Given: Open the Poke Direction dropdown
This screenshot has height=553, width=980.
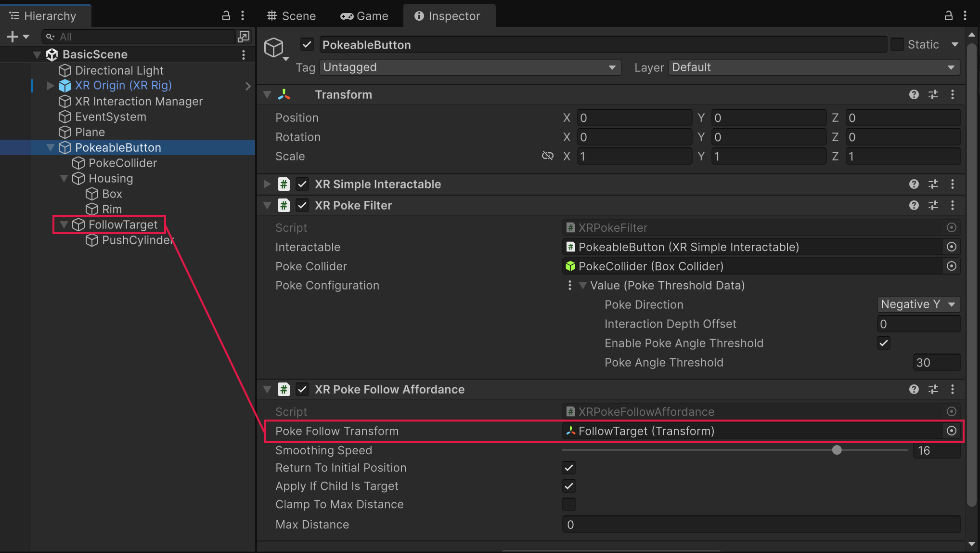Looking at the screenshot, I should tap(919, 304).
